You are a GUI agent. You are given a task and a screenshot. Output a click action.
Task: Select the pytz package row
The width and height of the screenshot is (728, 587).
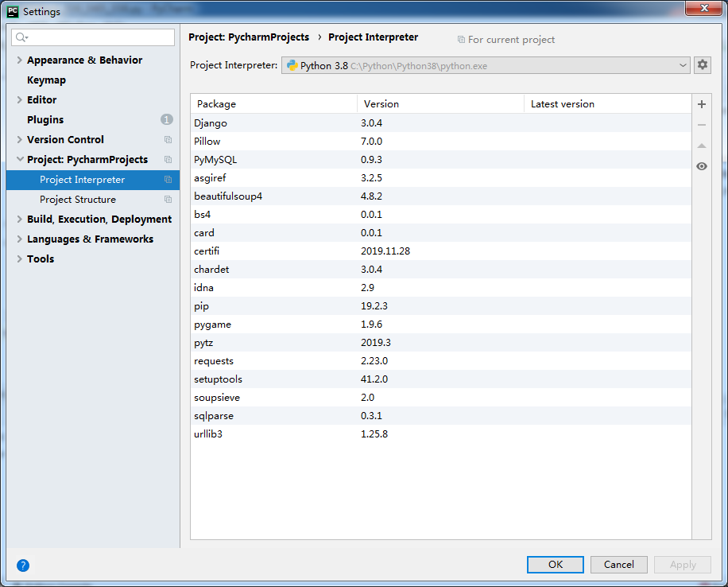tap(440, 343)
